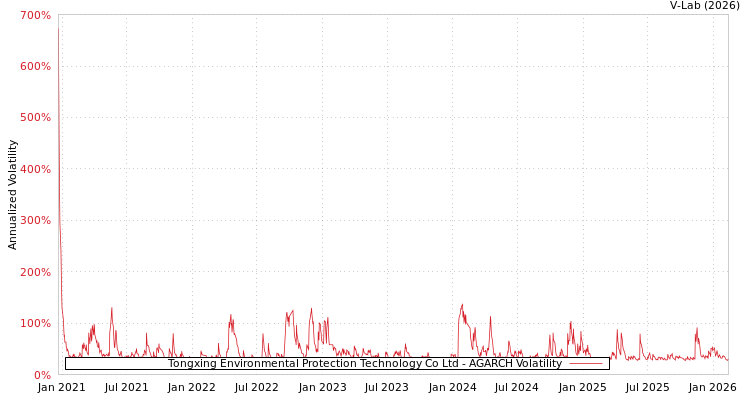The image size is (750, 400).
Task: Click the Jan 2024 x-axis label
Action: 452,388
